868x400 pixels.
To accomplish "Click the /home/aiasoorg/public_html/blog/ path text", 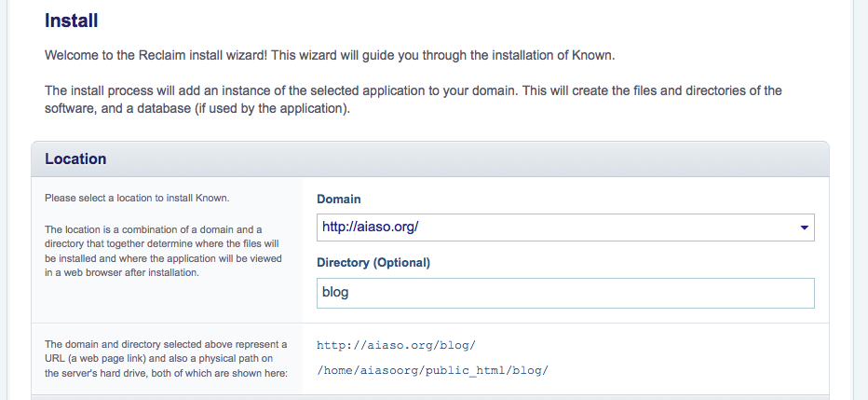I will tap(432, 370).
